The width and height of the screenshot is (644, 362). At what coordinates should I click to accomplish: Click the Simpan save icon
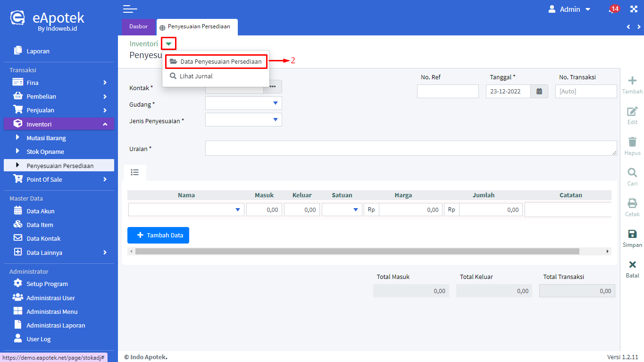click(632, 234)
